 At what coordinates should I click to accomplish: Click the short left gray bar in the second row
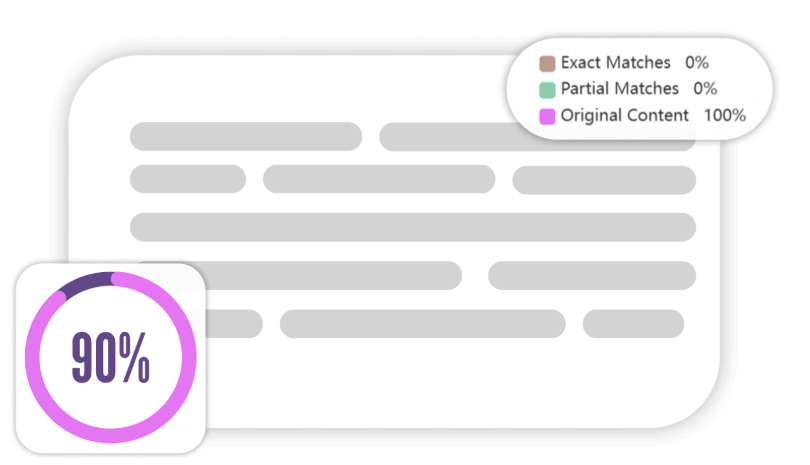coord(187,179)
